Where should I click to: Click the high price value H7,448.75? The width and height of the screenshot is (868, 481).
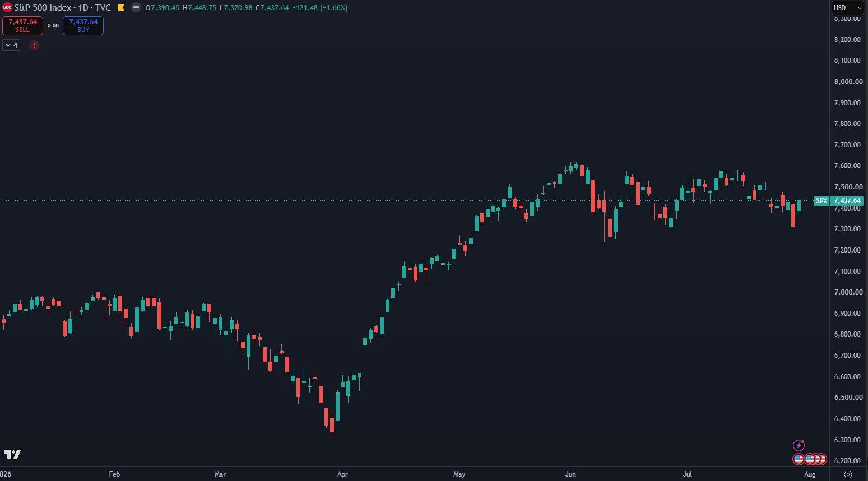point(199,8)
